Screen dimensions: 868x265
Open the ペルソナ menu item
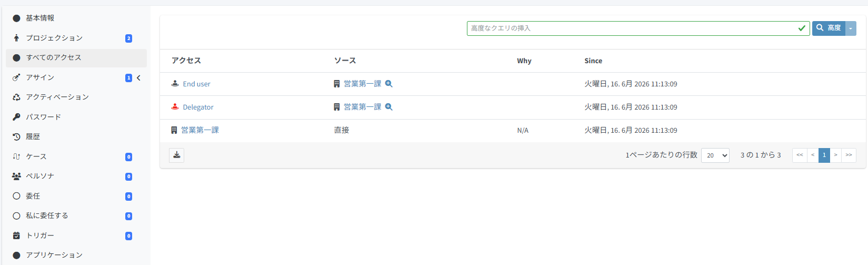click(x=76, y=176)
